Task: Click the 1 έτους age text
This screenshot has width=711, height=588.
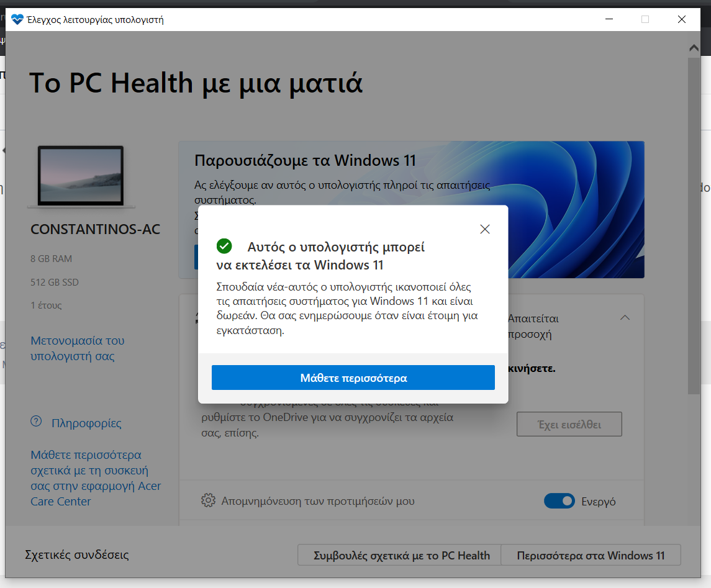Action: 46,305
